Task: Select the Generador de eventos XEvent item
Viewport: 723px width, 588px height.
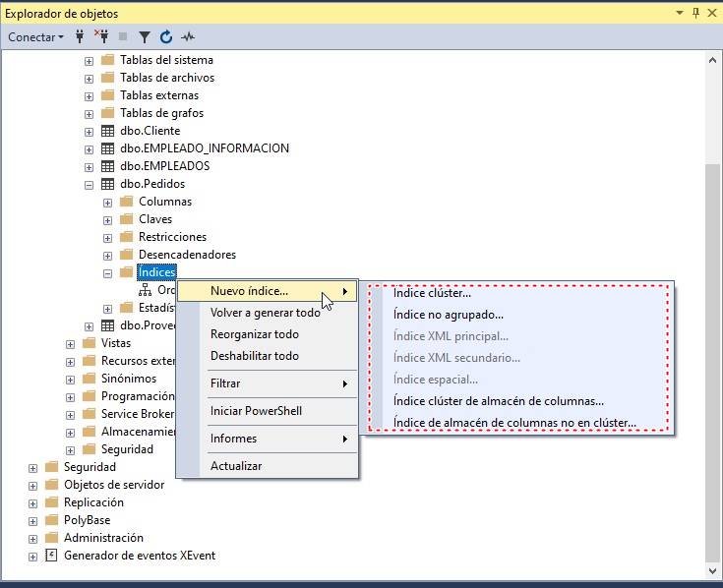Action: click(140, 556)
